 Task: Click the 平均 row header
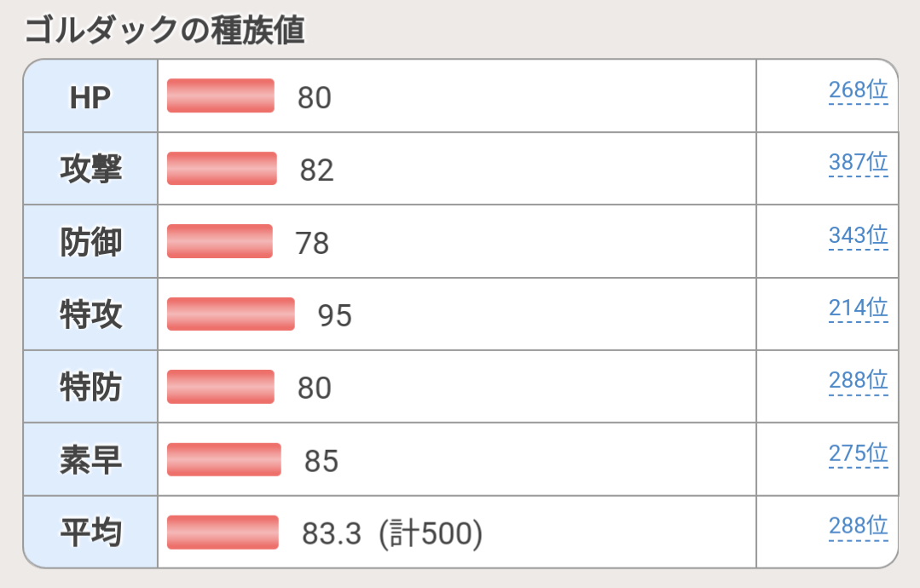pyautogui.click(x=90, y=533)
